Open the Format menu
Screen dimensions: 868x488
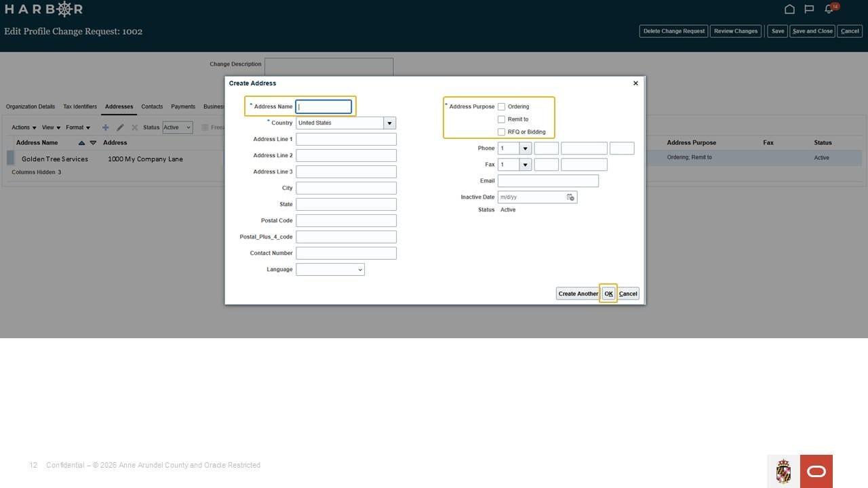tap(78, 127)
